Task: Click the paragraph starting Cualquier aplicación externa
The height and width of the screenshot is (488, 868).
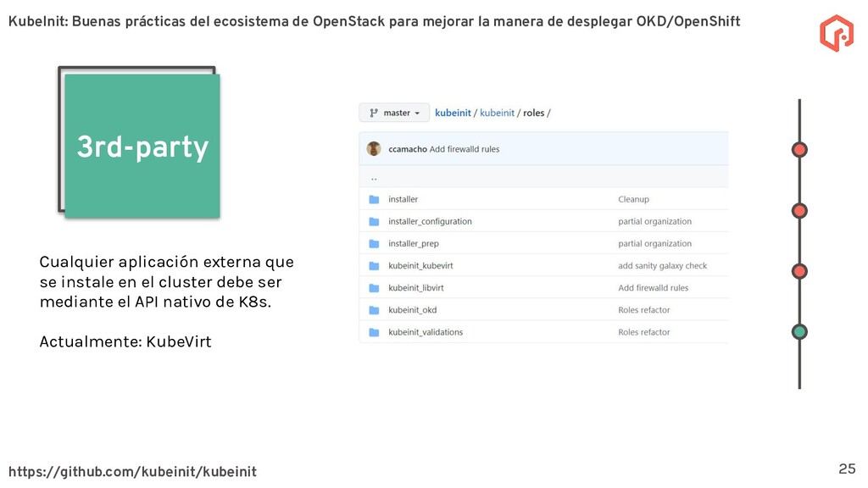Action: point(167,281)
